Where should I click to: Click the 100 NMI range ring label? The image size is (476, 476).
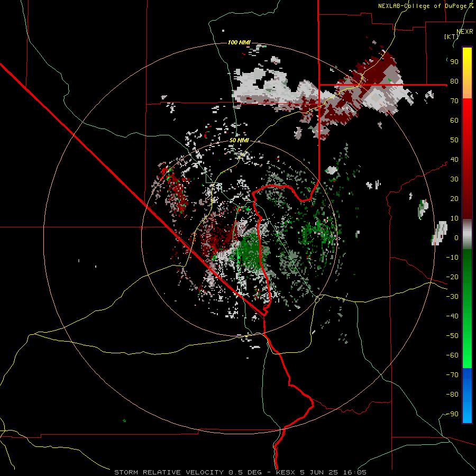pos(239,42)
